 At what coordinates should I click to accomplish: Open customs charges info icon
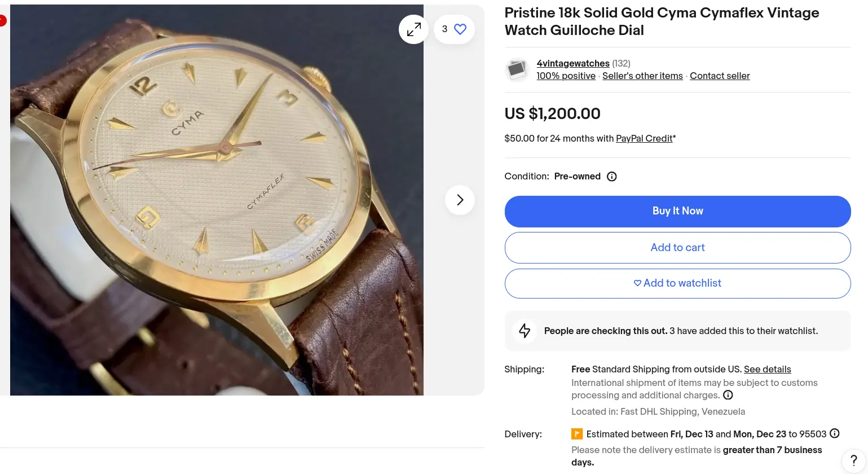click(x=728, y=395)
